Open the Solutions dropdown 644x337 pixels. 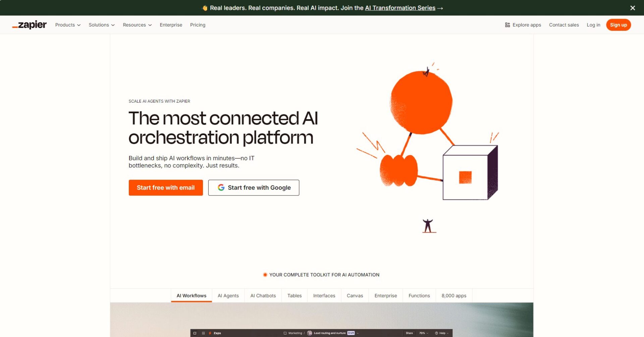click(101, 25)
